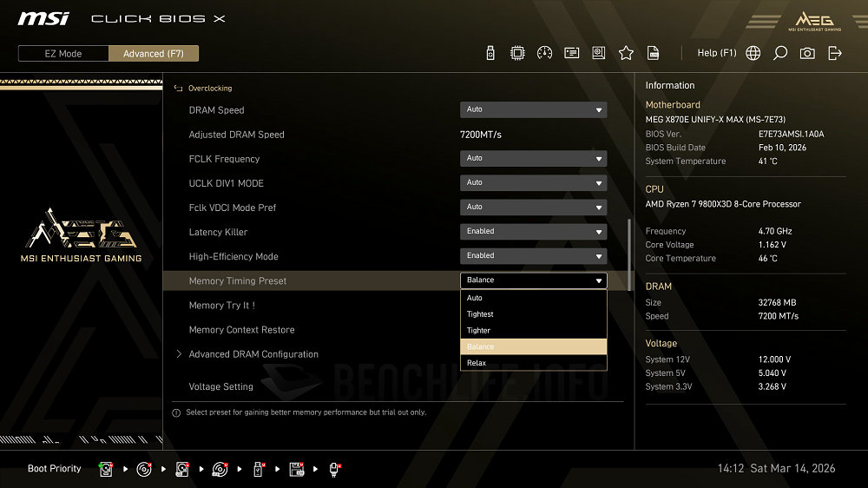Open the Memory Try It ! setting
This screenshot has width=868, height=488.
tap(222, 305)
